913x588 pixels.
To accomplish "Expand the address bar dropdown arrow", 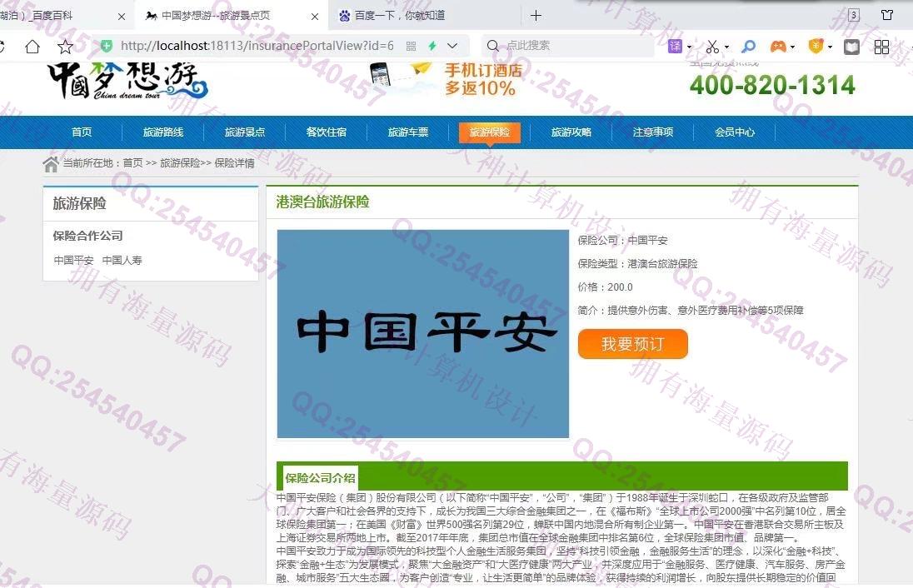I will point(452,46).
